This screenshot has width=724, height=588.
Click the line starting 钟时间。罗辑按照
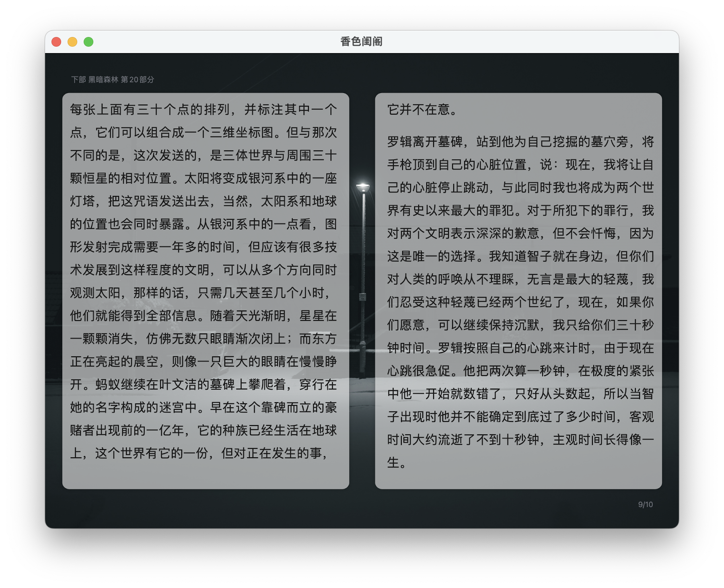tap(520, 348)
